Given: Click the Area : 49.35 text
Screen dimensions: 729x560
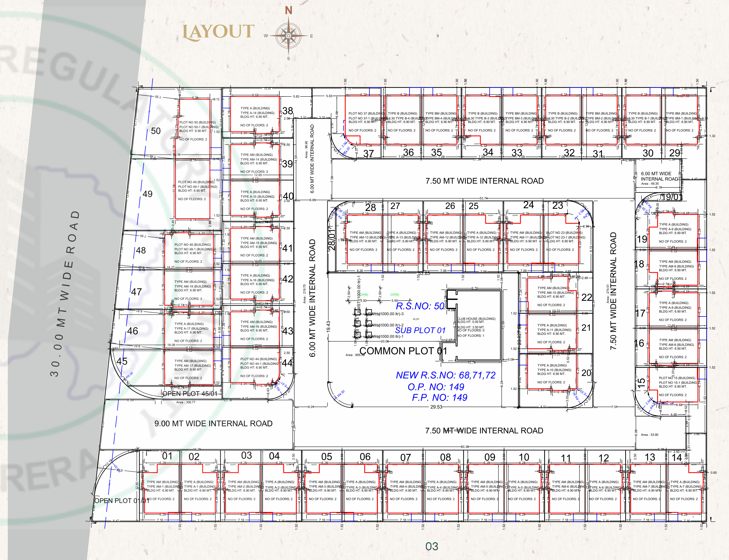Looking at the screenshot, I should coord(650,184).
